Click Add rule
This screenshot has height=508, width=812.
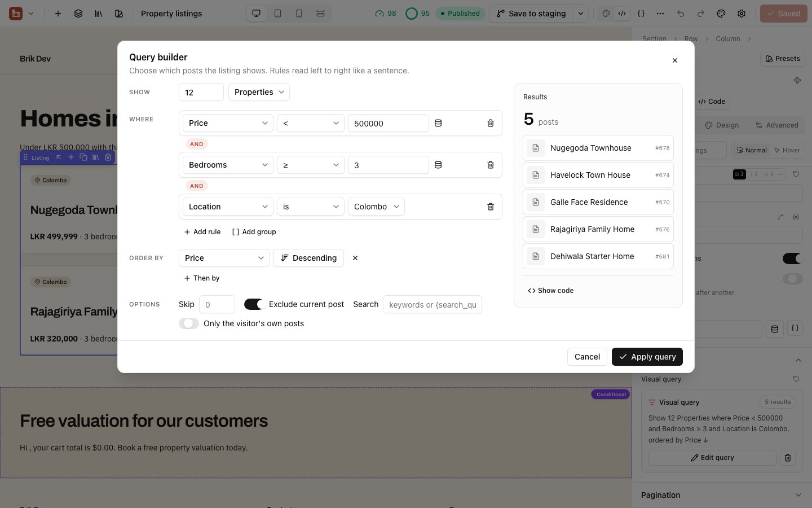coord(202,232)
